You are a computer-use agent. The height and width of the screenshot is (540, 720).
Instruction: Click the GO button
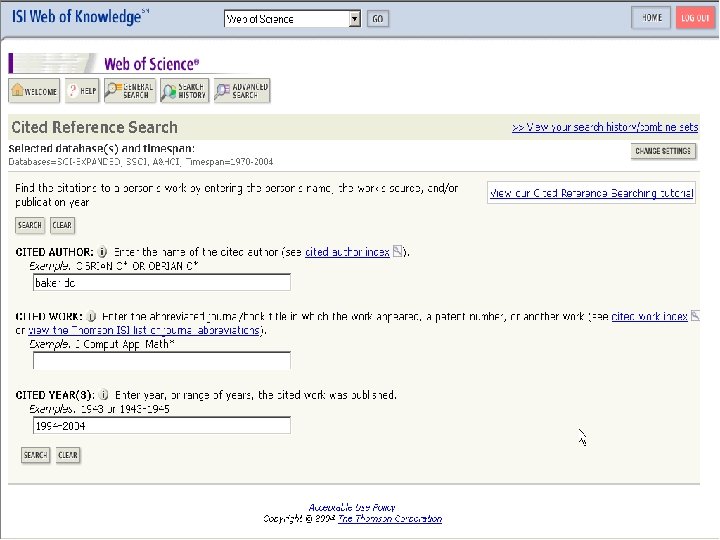[378, 19]
